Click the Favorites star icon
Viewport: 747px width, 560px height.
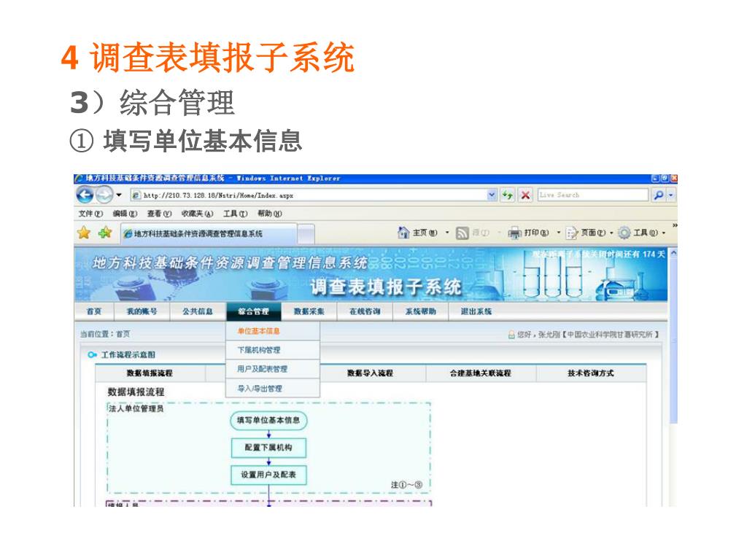coord(84,233)
